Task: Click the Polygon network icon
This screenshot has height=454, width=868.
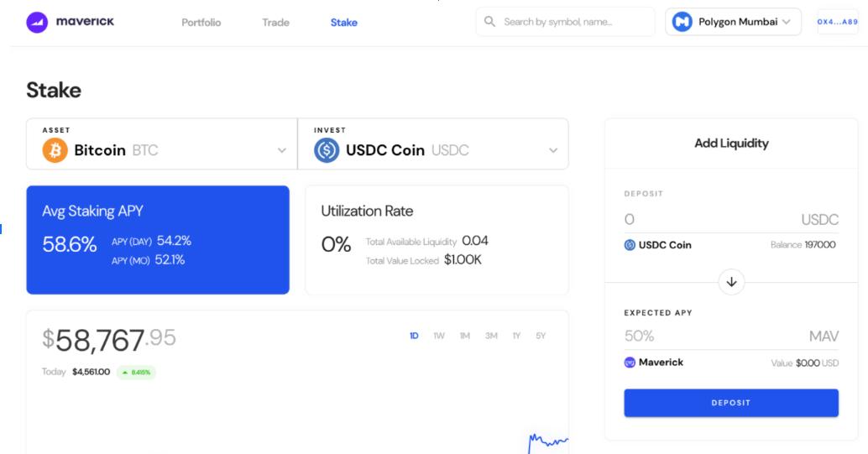Action: coord(682,22)
